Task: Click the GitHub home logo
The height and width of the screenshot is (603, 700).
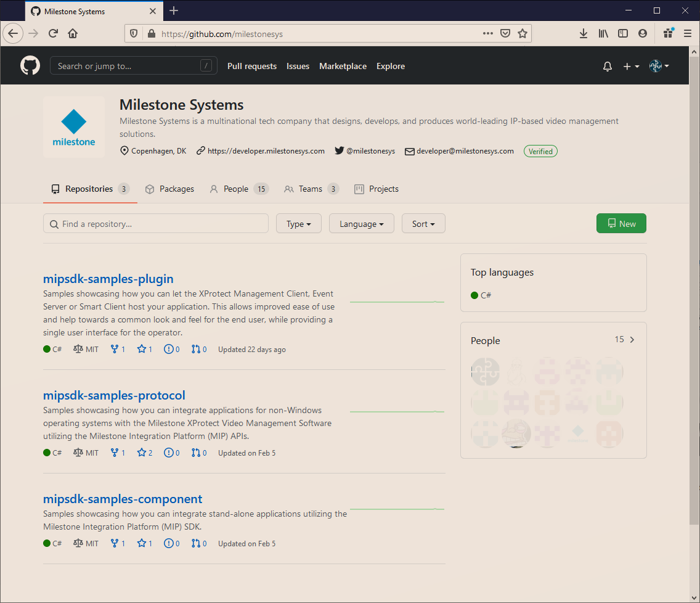Action: 30,65
